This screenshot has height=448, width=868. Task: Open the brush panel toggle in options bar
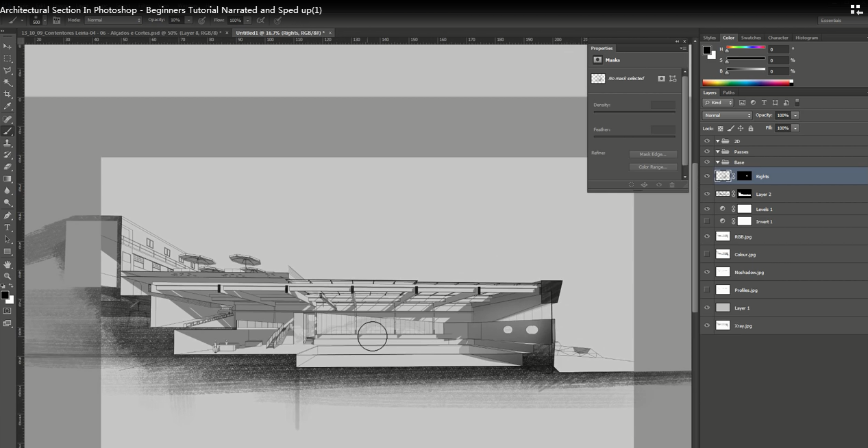pos(57,21)
